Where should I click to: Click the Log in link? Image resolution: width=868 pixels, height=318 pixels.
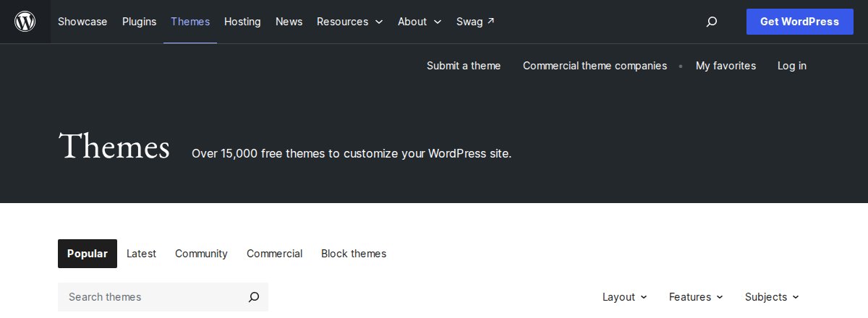[x=792, y=66]
